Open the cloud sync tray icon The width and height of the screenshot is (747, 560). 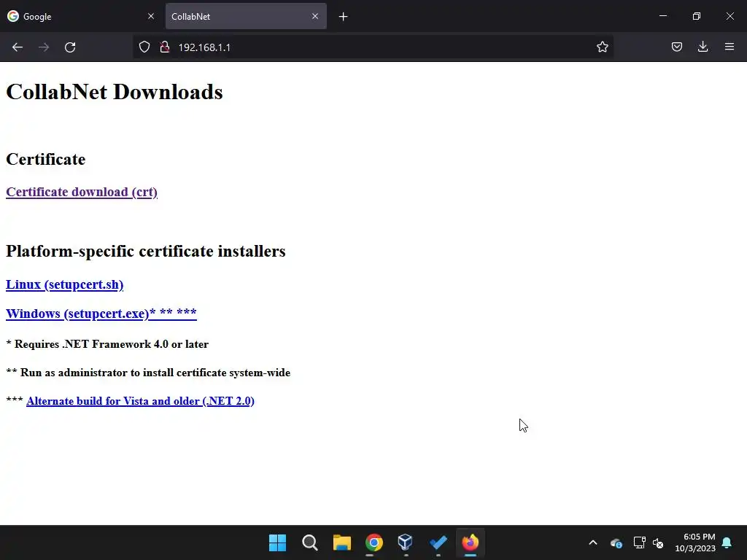tap(616, 542)
